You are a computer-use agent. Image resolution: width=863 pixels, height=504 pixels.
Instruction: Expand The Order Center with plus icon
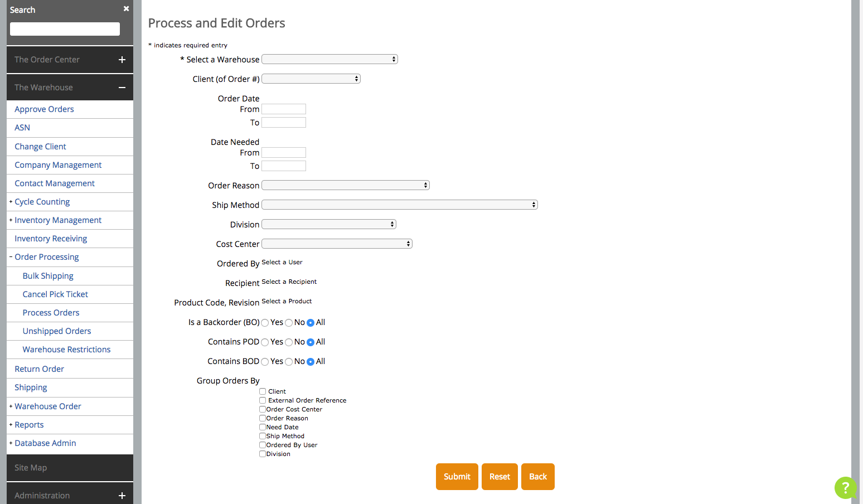coord(122,60)
